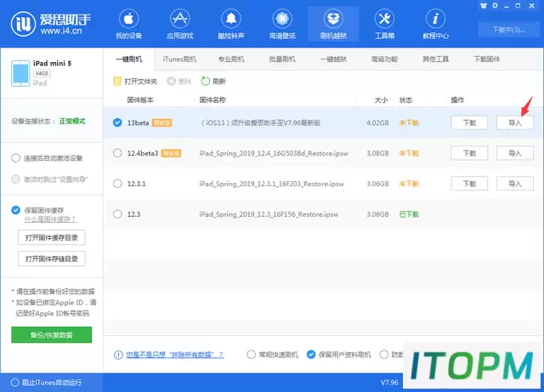Click 下载 for 12.4beta3 firmware
Image resolution: width=544 pixels, height=392 pixels.
coord(469,153)
